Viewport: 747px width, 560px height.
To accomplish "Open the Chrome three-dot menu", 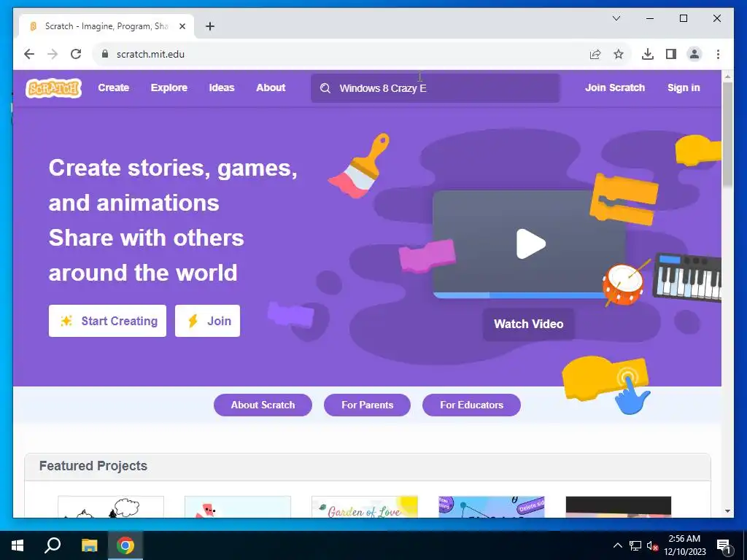I will click(718, 54).
